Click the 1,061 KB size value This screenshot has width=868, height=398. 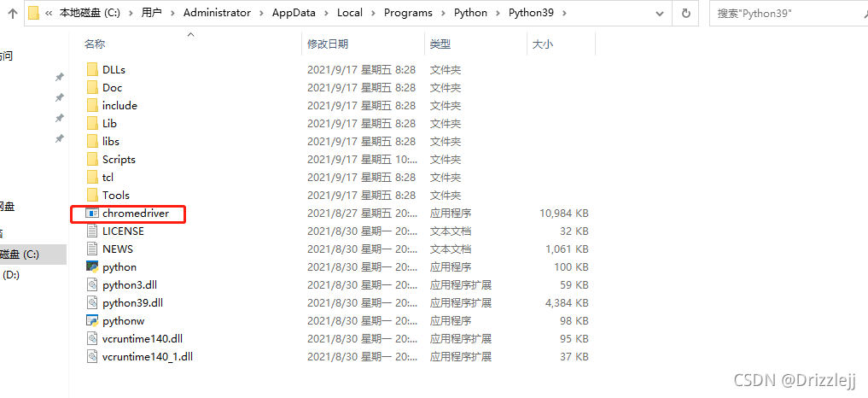[567, 249]
